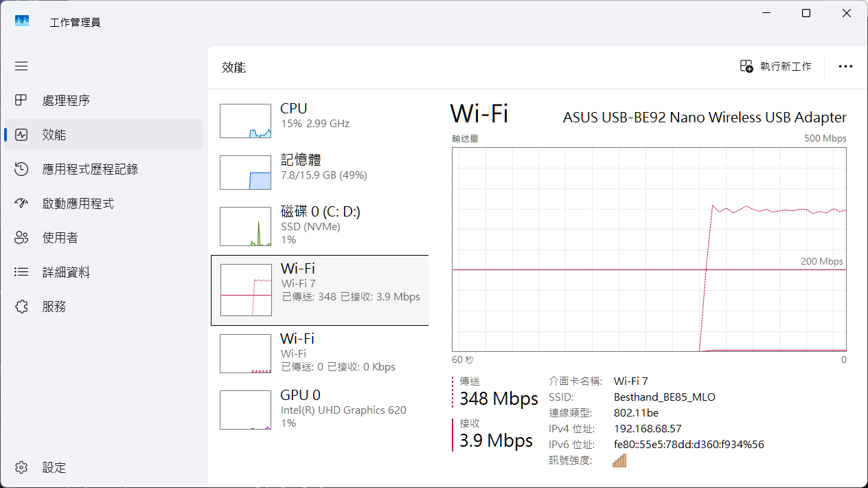Image resolution: width=868 pixels, height=488 pixels.
Task: Select the CPU performance graph thumbnail
Action: pos(245,121)
